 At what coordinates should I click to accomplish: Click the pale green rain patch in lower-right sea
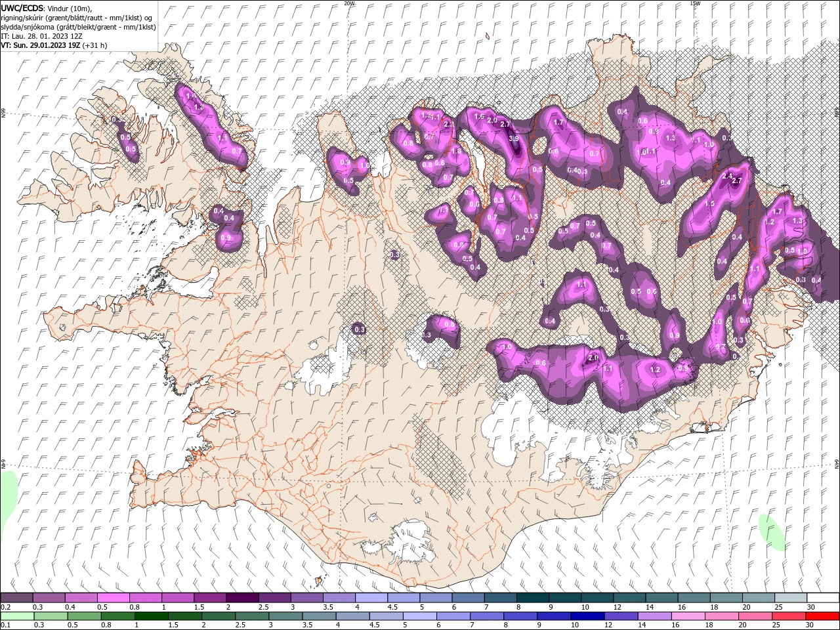(772, 532)
